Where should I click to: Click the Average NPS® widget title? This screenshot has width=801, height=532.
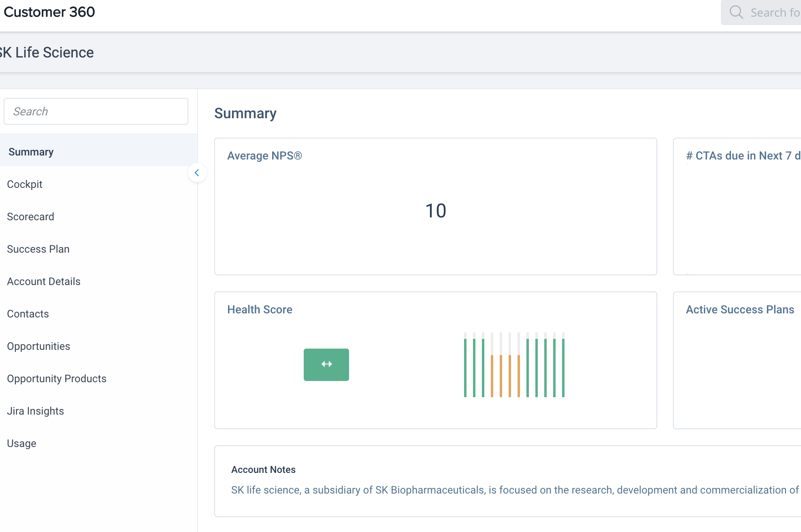pos(264,156)
